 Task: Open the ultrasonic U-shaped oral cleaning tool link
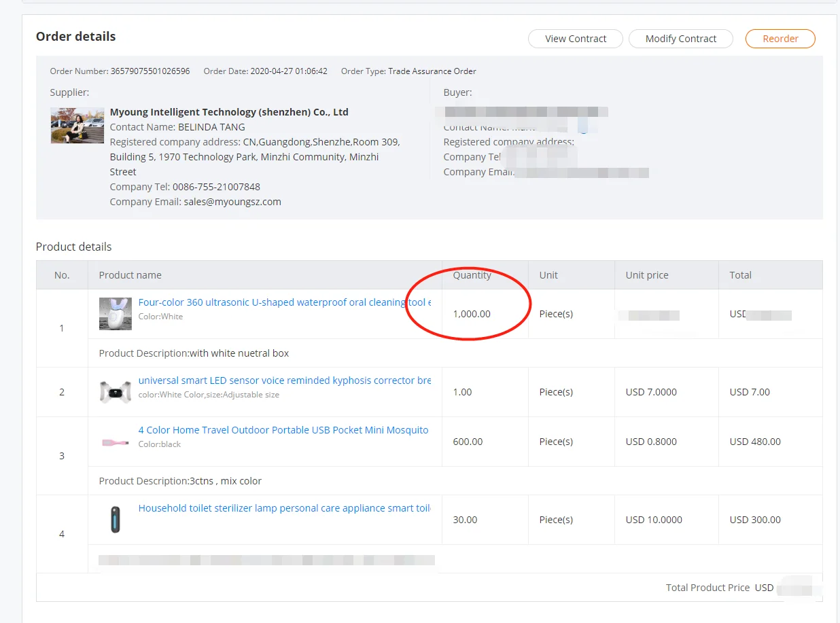coord(284,302)
